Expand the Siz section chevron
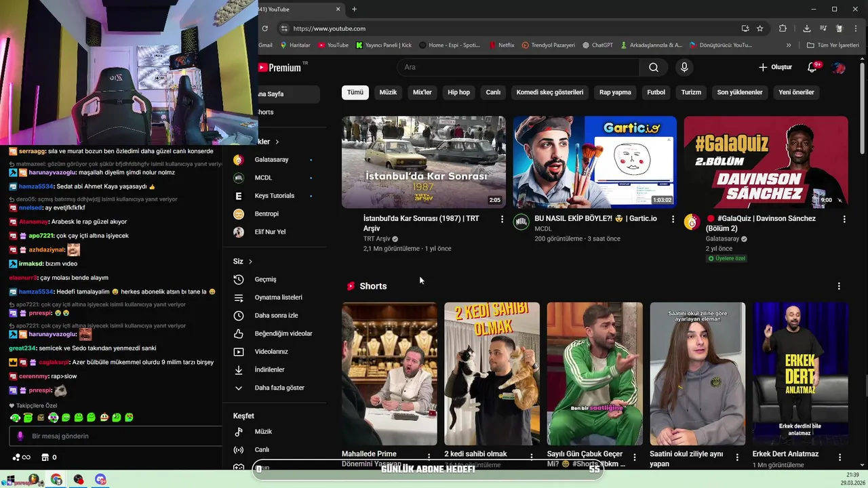868x488 pixels. click(250, 262)
